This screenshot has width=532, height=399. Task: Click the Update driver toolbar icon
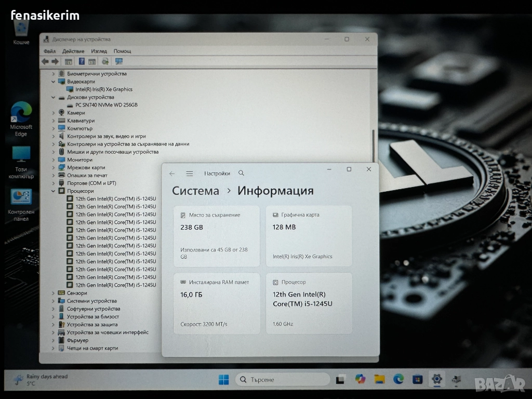tap(105, 61)
